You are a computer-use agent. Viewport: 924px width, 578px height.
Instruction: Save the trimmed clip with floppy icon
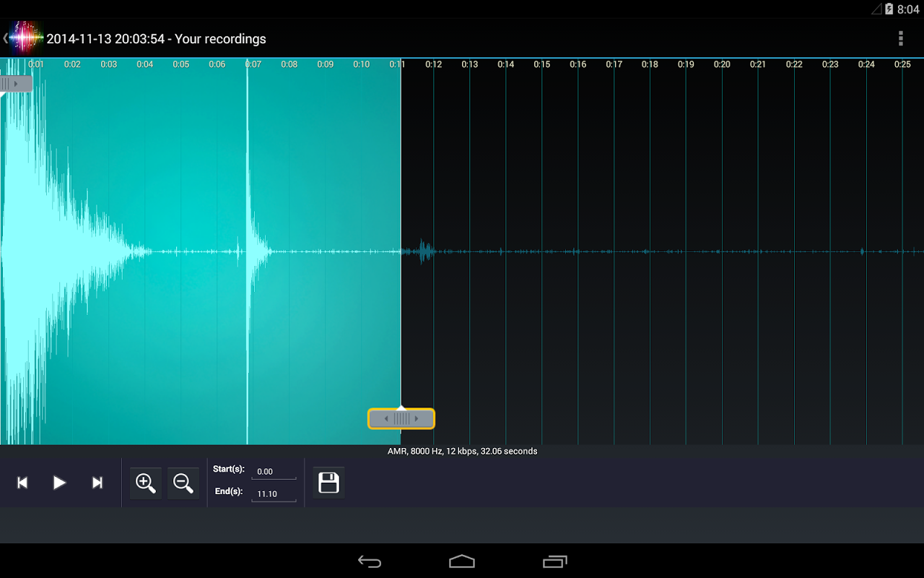[x=328, y=483]
